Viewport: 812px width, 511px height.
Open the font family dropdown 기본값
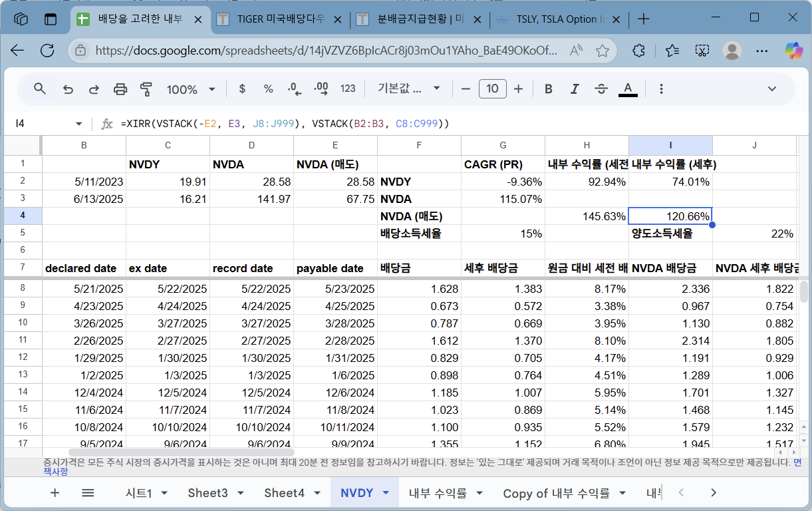click(409, 88)
